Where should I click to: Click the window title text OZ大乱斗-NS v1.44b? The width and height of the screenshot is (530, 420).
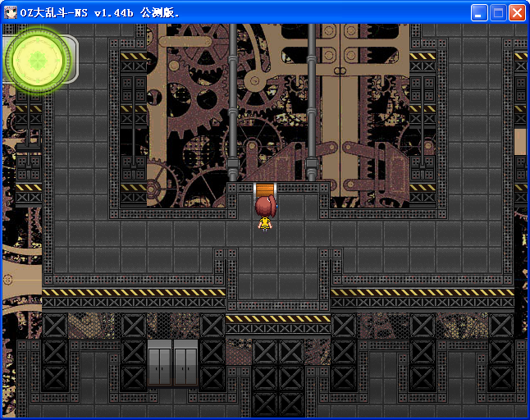click(x=77, y=13)
